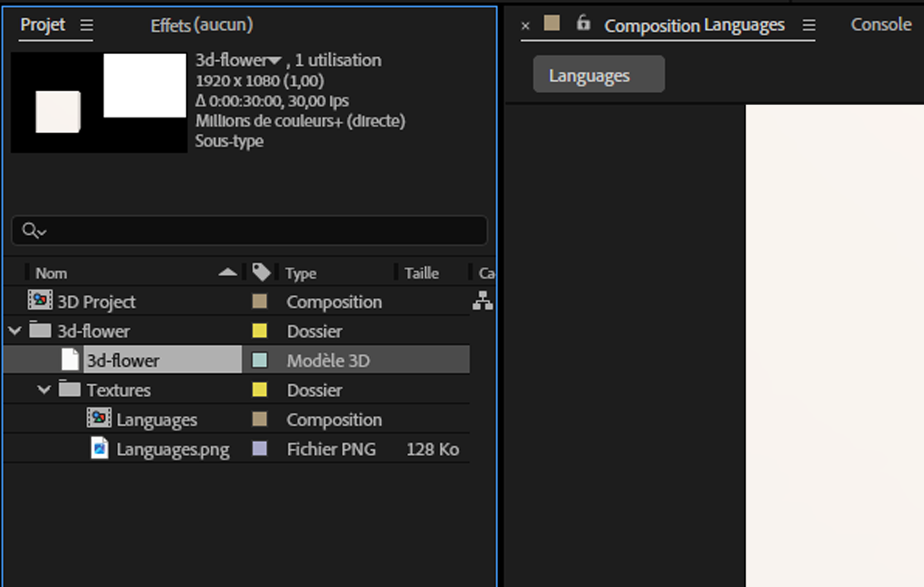924x587 pixels.
Task: Open the 3d-flower dropdown arrow in info area
Action: [x=275, y=61]
